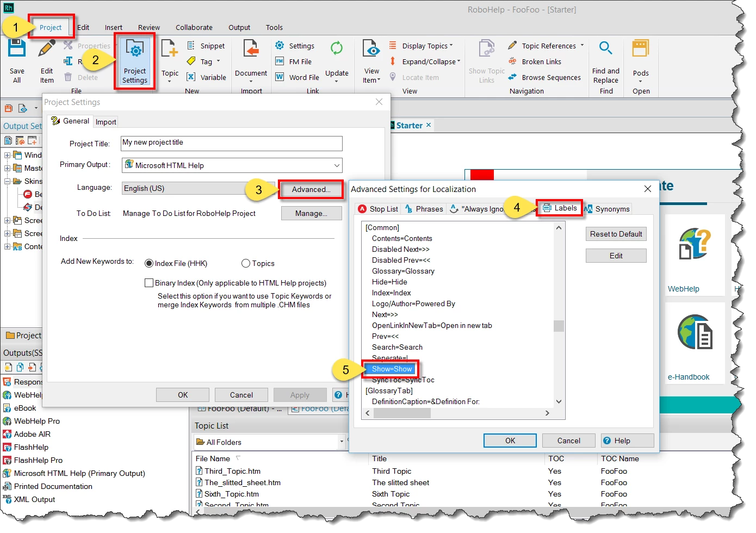
Task: Click the Broken Links icon
Action: (x=512, y=61)
